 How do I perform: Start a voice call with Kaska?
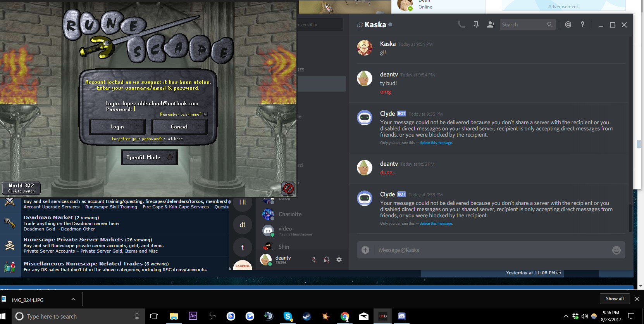pos(461,24)
